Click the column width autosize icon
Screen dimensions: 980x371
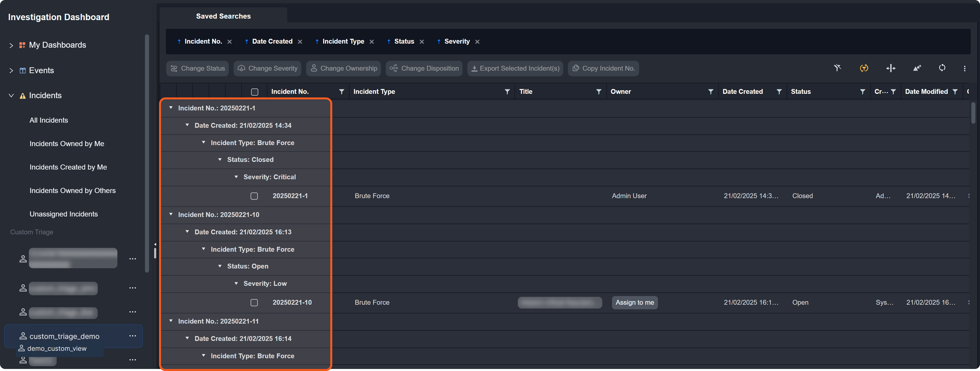pos(891,68)
